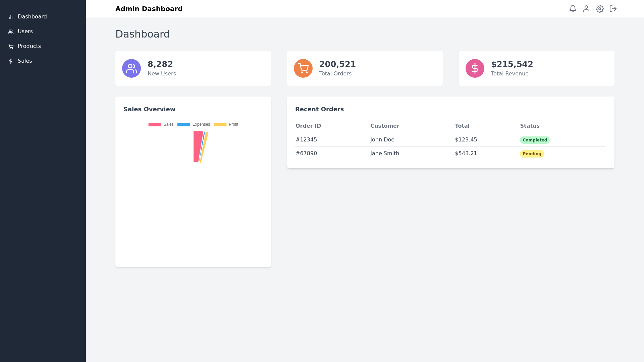Image resolution: width=644 pixels, height=362 pixels.
Task: Select customer John Doe
Action: [x=382, y=140]
